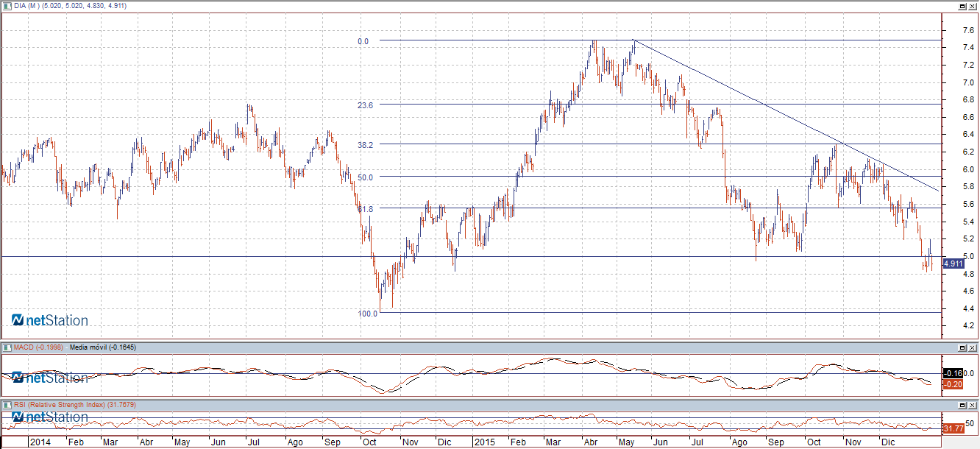Click the Media móvil (-0.1645) label

tap(102, 347)
